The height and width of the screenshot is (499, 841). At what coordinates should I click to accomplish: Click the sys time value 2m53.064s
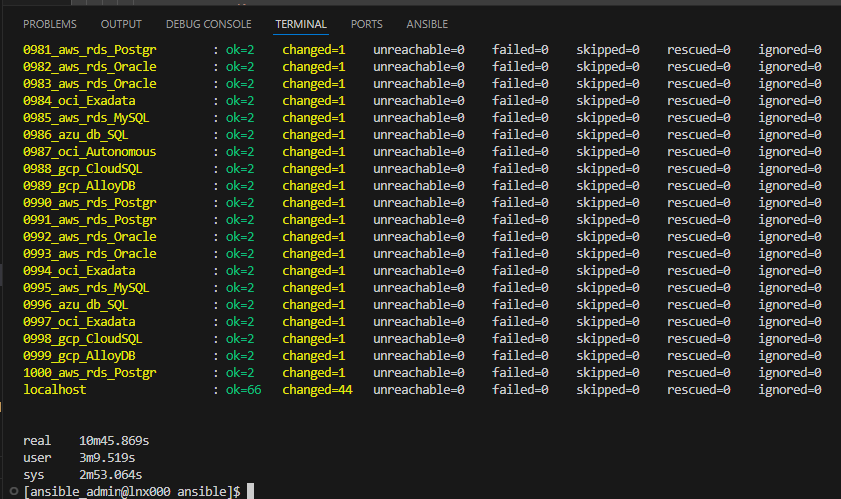pyautogui.click(x=110, y=475)
